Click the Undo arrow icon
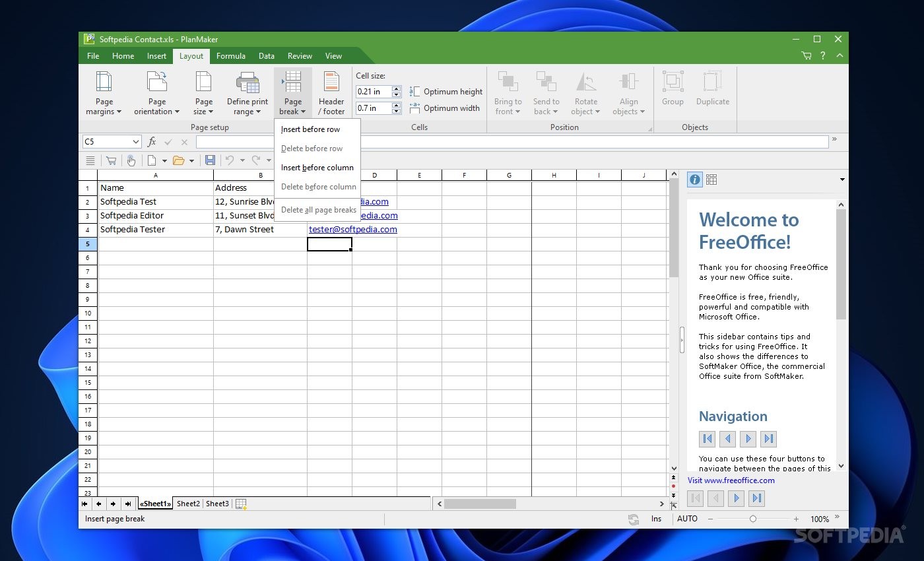The image size is (924, 561). click(230, 160)
